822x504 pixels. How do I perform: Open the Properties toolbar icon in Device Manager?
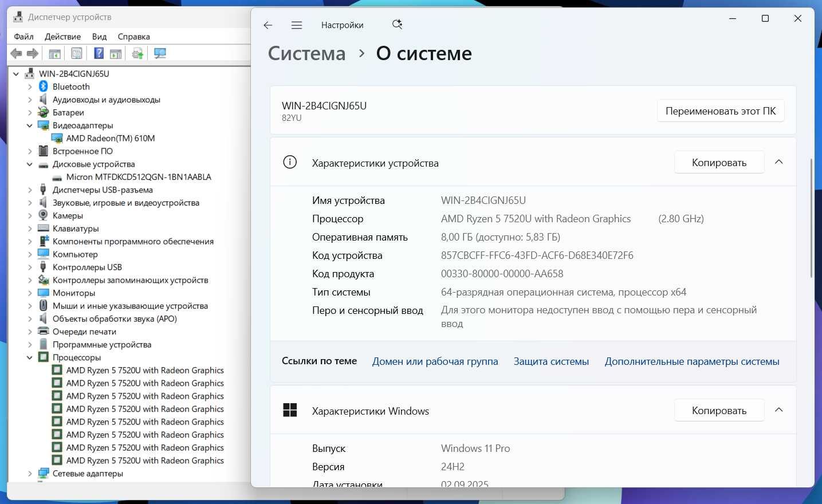click(x=76, y=54)
